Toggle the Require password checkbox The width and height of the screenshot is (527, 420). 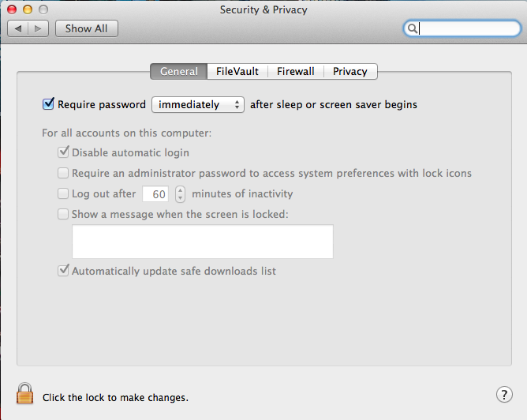(x=49, y=103)
